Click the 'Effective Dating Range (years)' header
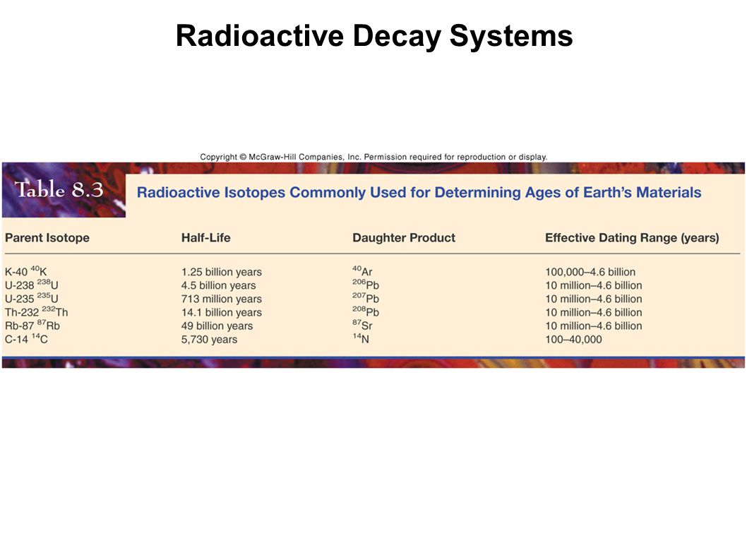The height and width of the screenshot is (560, 747). pos(632,237)
